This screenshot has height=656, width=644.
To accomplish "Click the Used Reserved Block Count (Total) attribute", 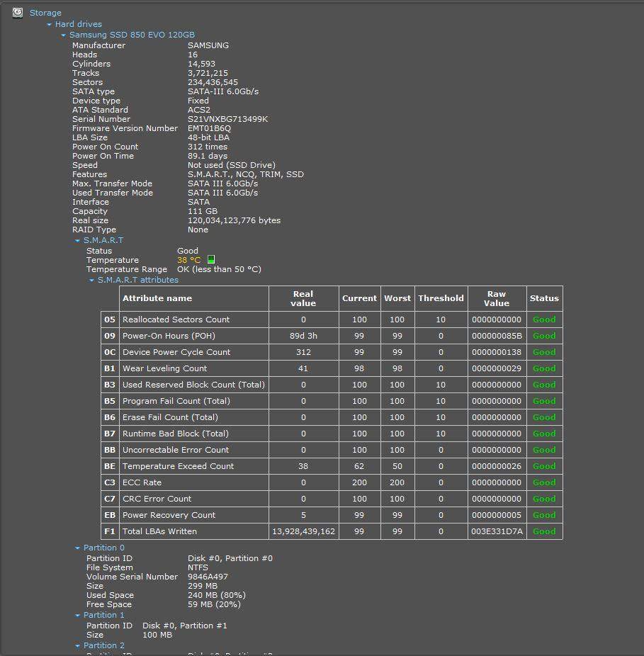I will (x=193, y=385).
